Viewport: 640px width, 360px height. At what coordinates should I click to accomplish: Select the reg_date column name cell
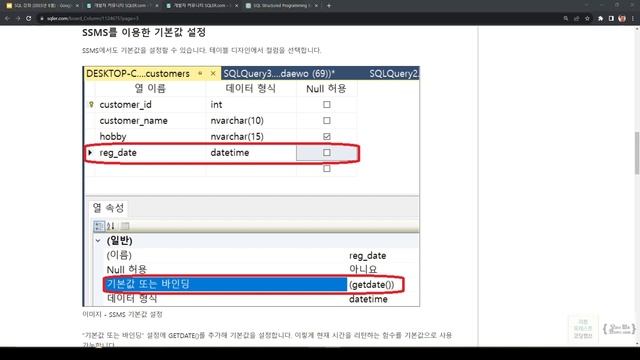[x=151, y=152]
